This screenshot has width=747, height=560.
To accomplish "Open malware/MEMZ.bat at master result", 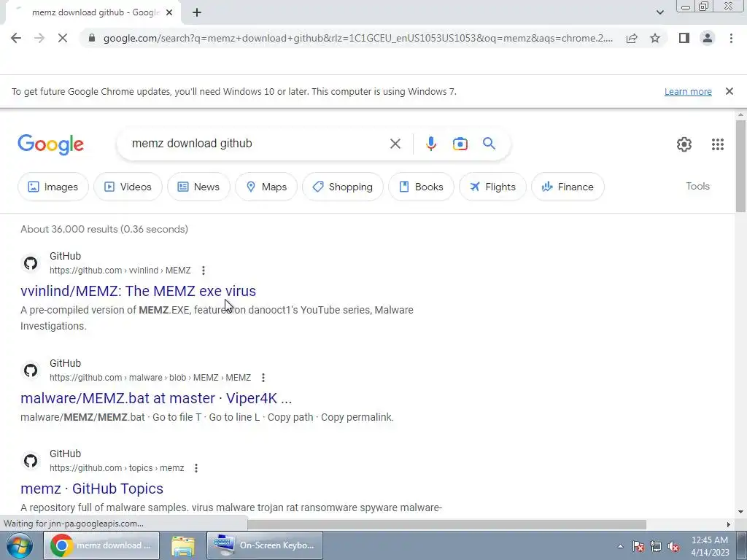I will click(156, 398).
